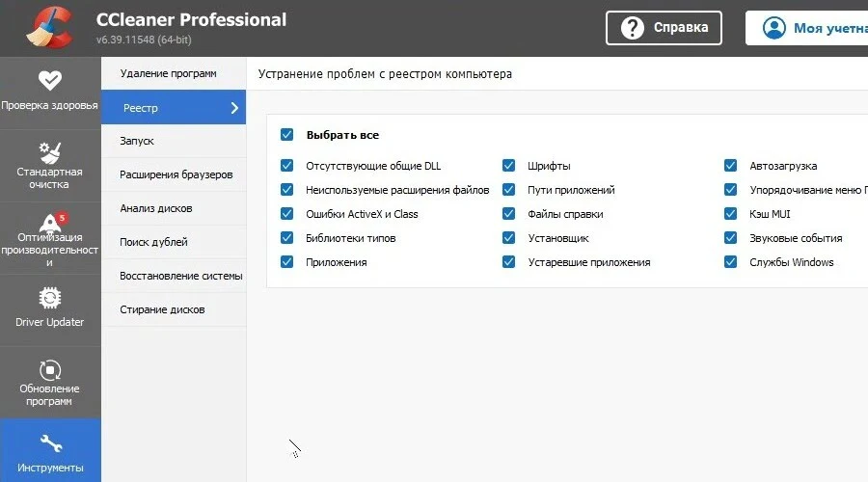868x482 pixels.
Task: Uncheck "Отсутствующие общие DLL" checkbox
Action: (x=286, y=165)
